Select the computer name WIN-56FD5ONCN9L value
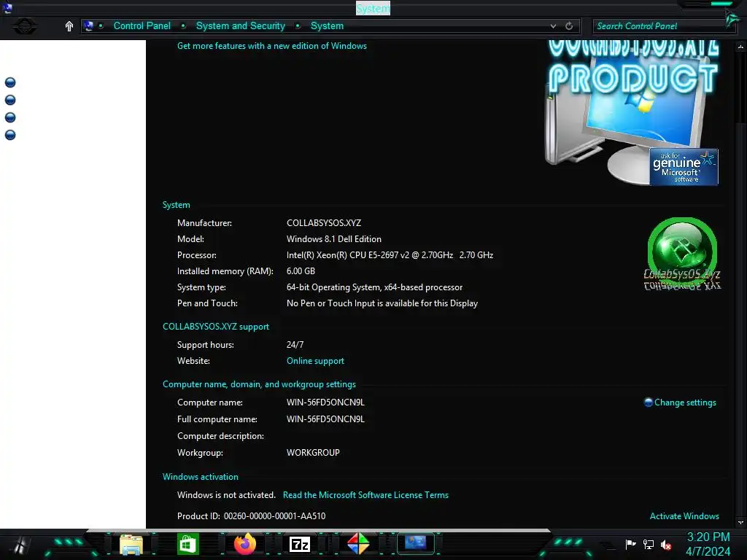Screen dimensions: 747x560 click(x=325, y=402)
